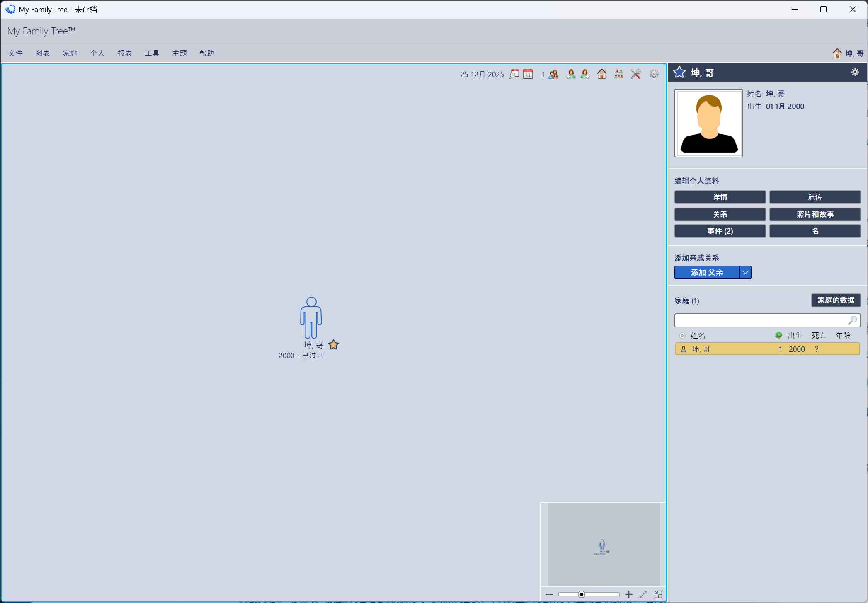The width and height of the screenshot is (868, 603).
Task: Navigate to next person with right-arrow icon
Action: tap(585, 74)
